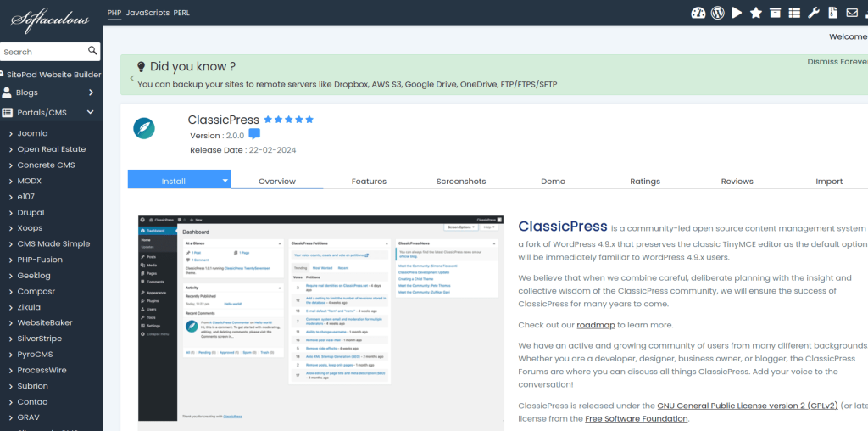Click the ClassicPress feather logo
The width and height of the screenshot is (868, 431).
pos(144,128)
